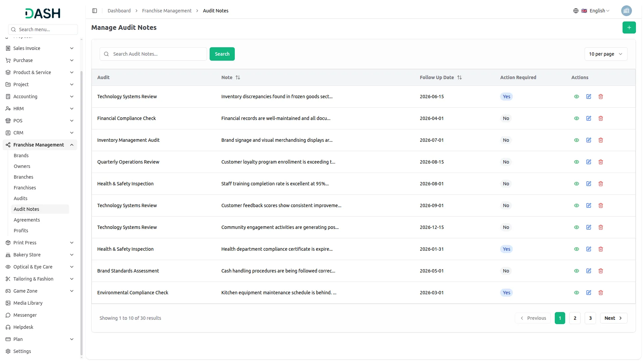Screen dimensions: 644x362
Task: Sort the table by Note column
Action: [237, 77]
